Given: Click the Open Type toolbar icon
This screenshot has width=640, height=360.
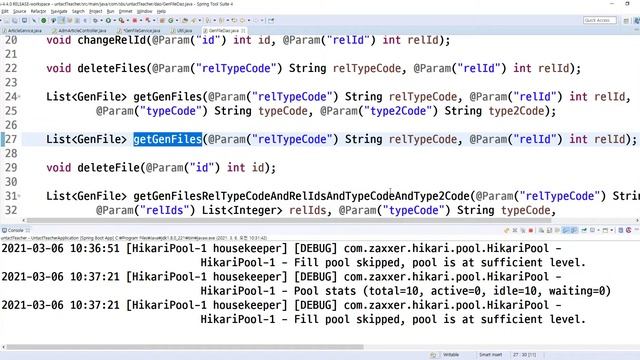Looking at the screenshot, I should tap(185, 20).
